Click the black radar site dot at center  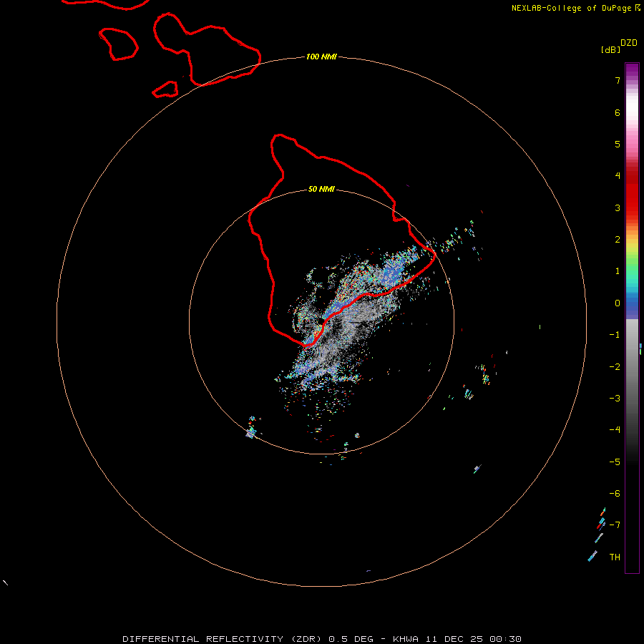tap(321, 321)
